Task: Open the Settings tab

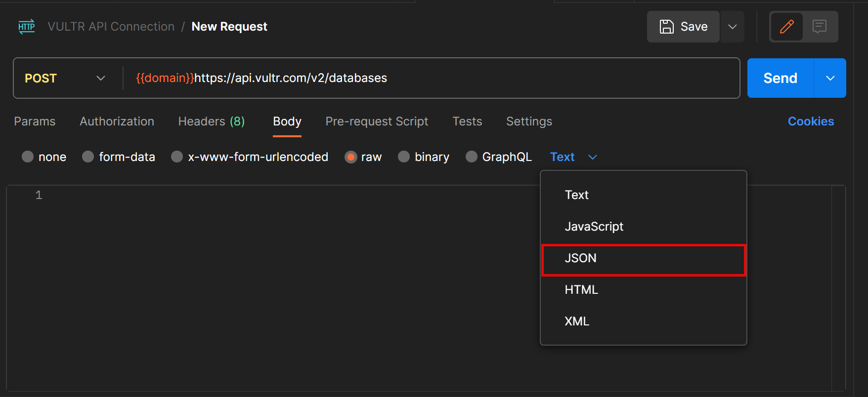Action: [x=529, y=121]
